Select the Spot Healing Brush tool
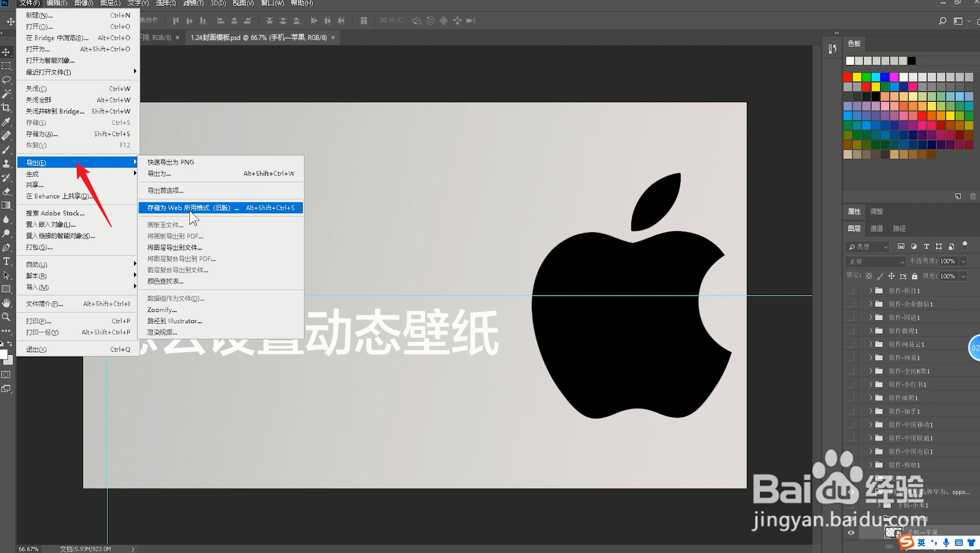980x553 pixels. click(x=6, y=136)
